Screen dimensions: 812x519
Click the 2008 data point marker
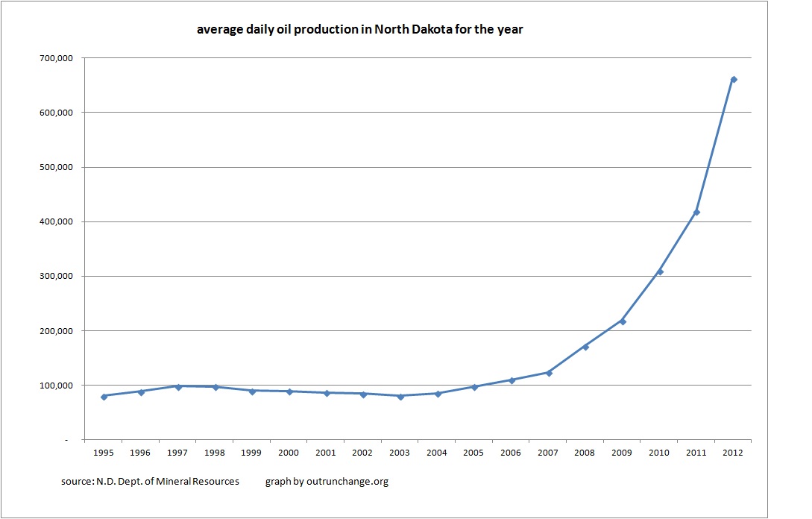[x=585, y=347]
